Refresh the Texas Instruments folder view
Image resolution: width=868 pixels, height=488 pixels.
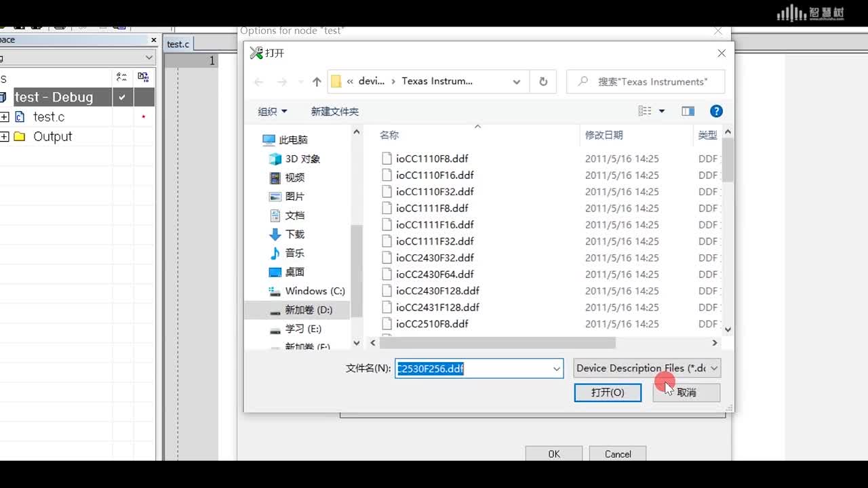click(x=543, y=81)
